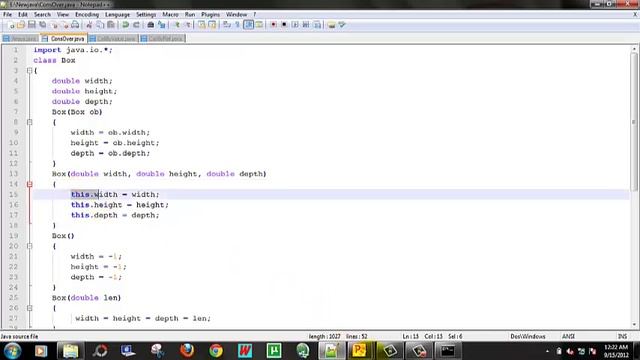Toggle INS insert mode in status bar
The height and width of the screenshot is (360, 640).
point(622,336)
